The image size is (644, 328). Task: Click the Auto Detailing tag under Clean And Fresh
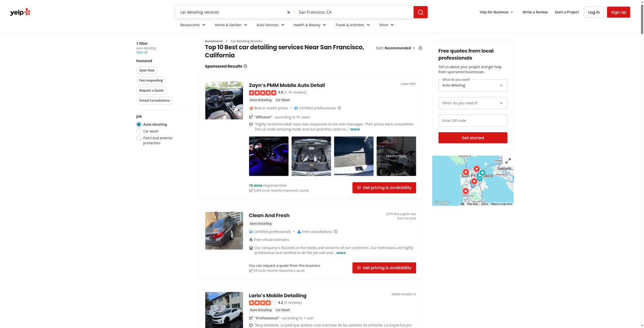[x=261, y=223]
